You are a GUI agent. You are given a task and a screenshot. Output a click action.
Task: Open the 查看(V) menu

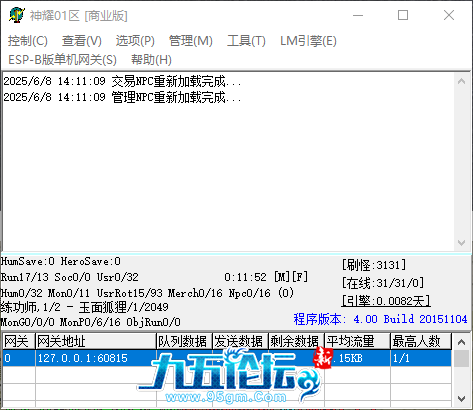(82, 41)
